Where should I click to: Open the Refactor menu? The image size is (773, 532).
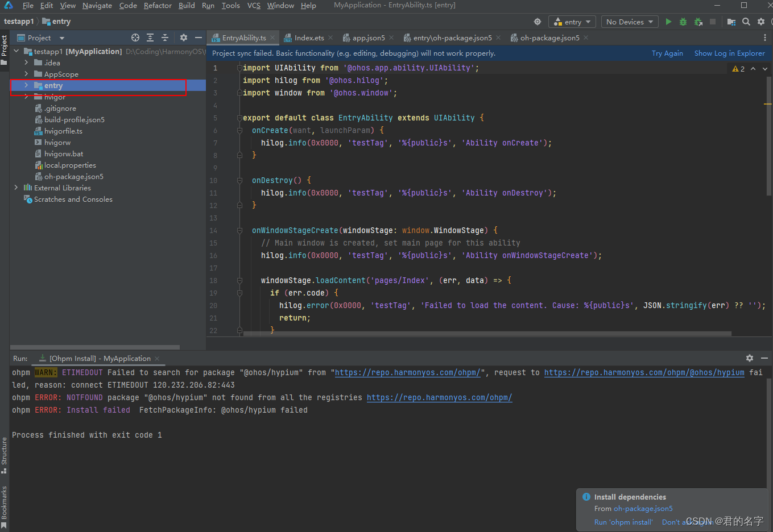click(158, 5)
